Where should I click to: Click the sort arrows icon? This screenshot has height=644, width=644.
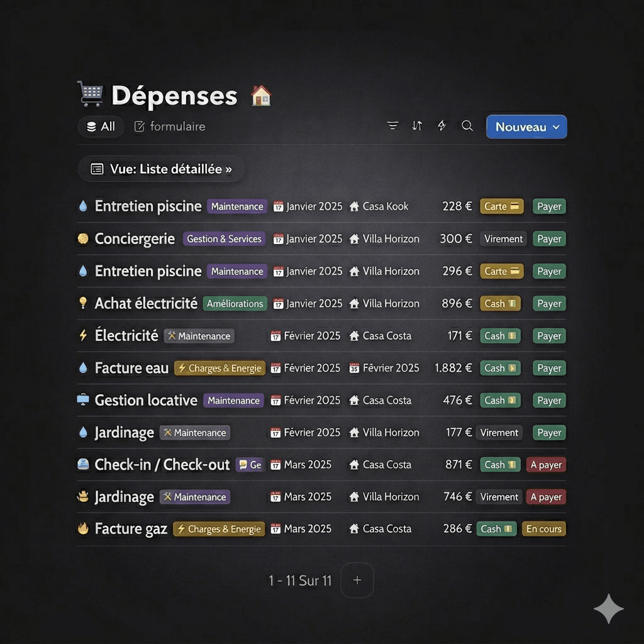[417, 126]
